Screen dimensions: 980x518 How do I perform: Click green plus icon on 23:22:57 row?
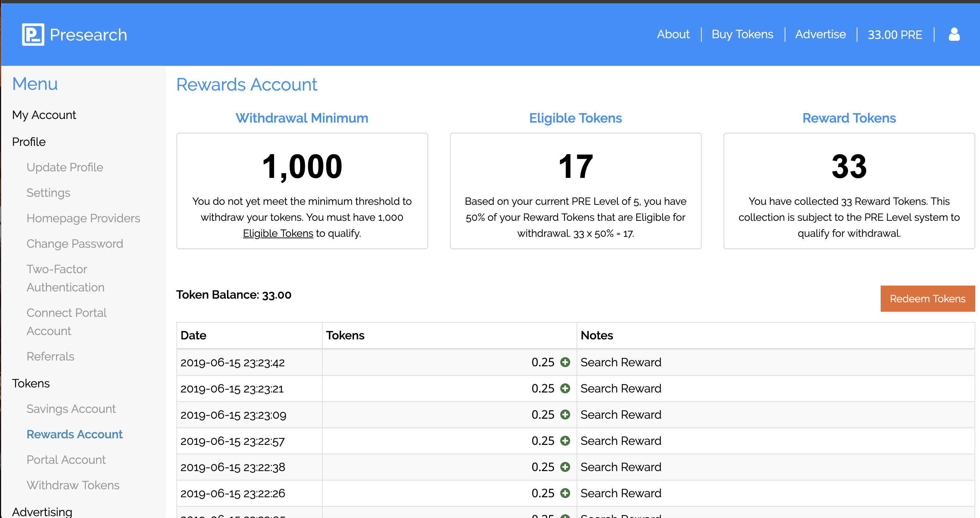(x=565, y=441)
